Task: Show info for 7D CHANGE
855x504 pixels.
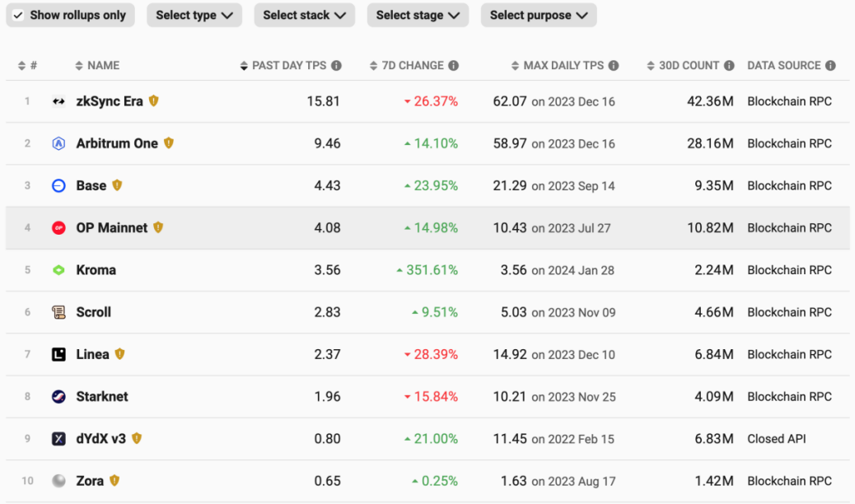Action: (454, 65)
